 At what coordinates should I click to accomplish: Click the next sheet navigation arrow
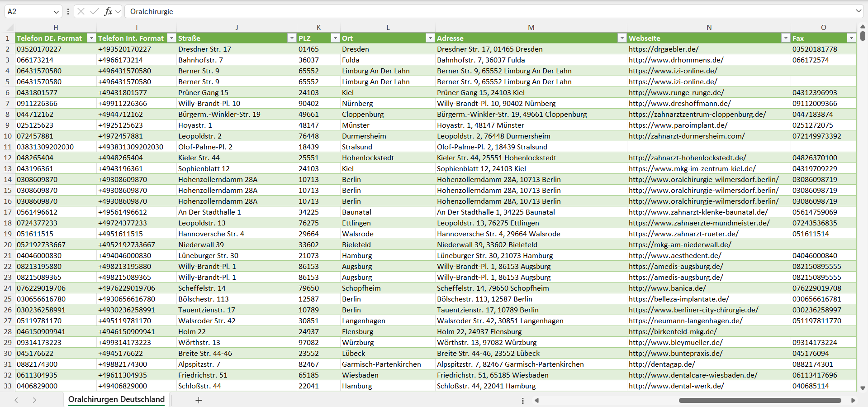[x=34, y=400]
